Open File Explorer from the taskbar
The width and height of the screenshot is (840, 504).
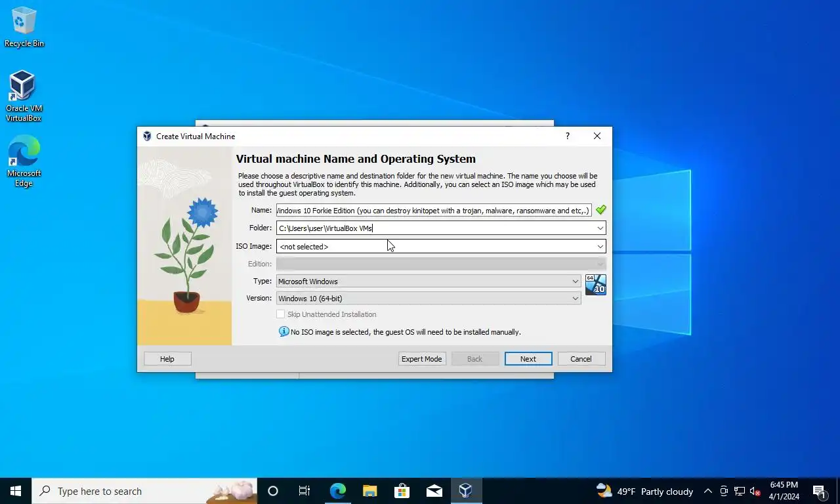click(369, 491)
